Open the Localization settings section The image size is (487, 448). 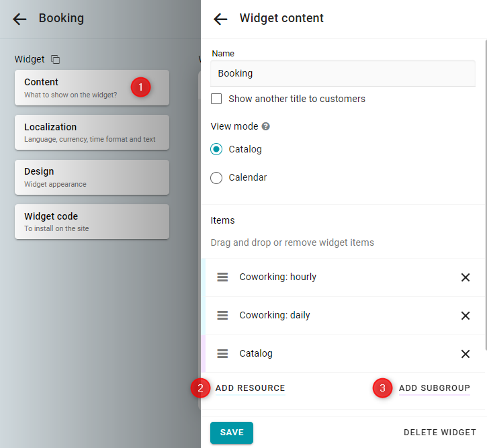pyautogui.click(x=92, y=132)
